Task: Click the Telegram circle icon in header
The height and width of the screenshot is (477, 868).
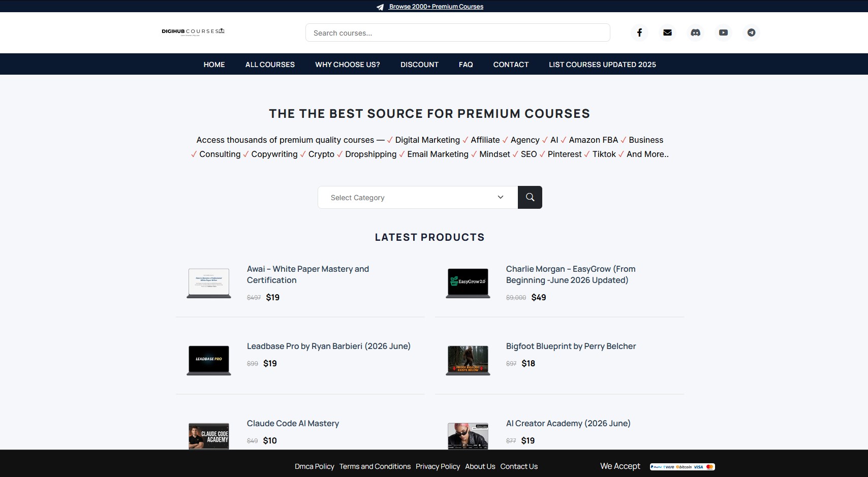Action: tap(751, 33)
